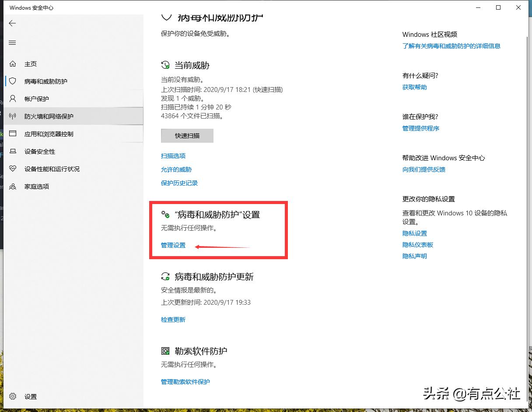The height and width of the screenshot is (412, 532).
Task: Start a 快速扫描 quick scan
Action: click(187, 136)
